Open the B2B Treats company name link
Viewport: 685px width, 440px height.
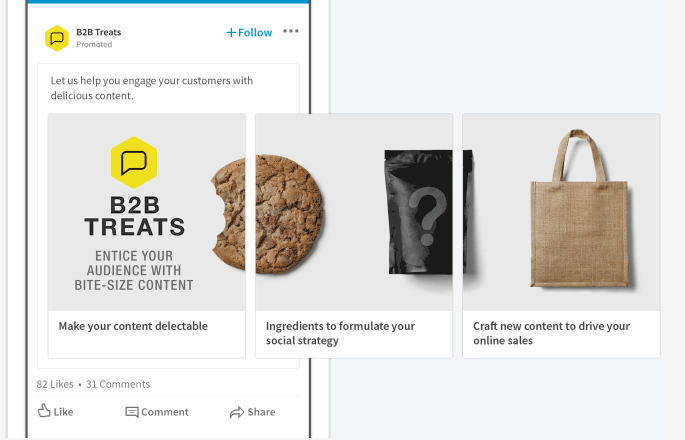click(98, 32)
